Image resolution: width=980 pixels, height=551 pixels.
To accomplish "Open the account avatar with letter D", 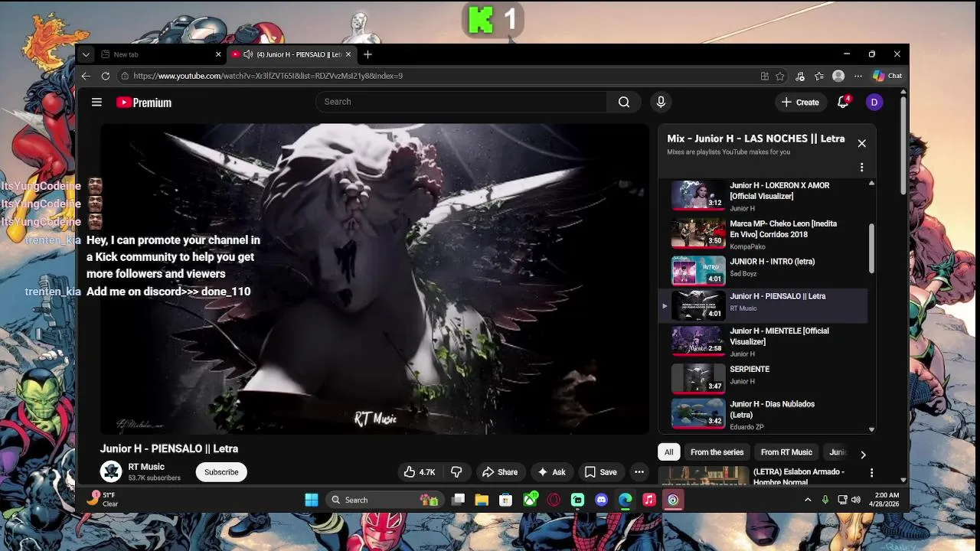I will pyautogui.click(x=874, y=102).
